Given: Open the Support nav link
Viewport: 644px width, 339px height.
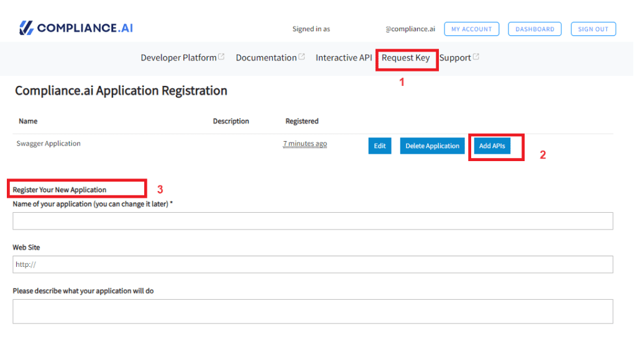Looking at the screenshot, I should point(455,58).
